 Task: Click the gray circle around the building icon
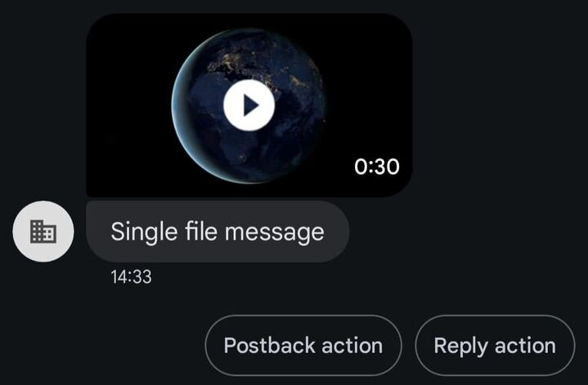(23, 231)
